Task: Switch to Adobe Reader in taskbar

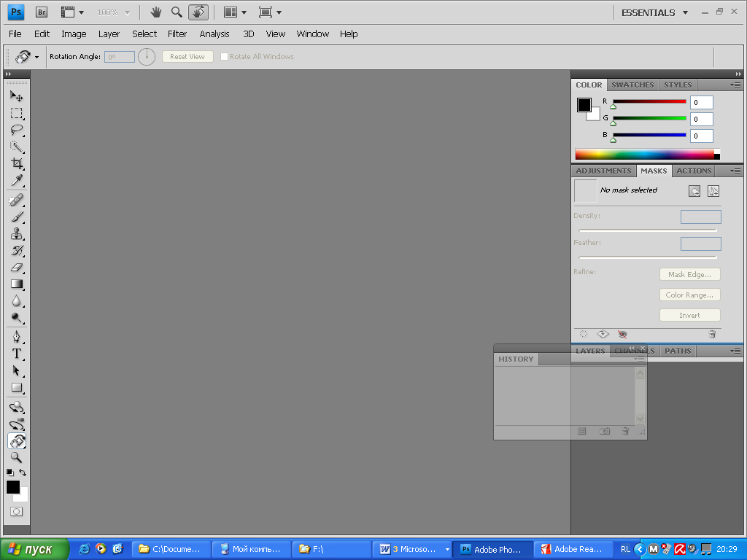Action: pyautogui.click(x=572, y=549)
